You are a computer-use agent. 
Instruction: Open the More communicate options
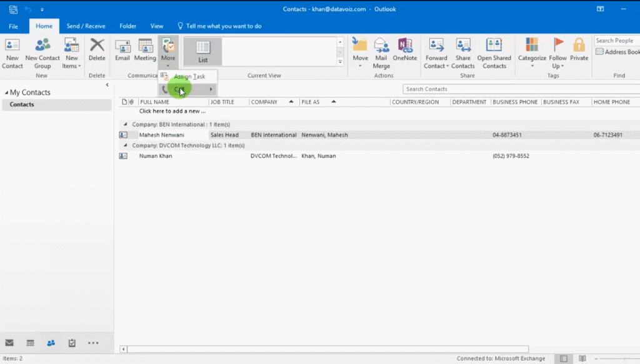pyautogui.click(x=168, y=52)
